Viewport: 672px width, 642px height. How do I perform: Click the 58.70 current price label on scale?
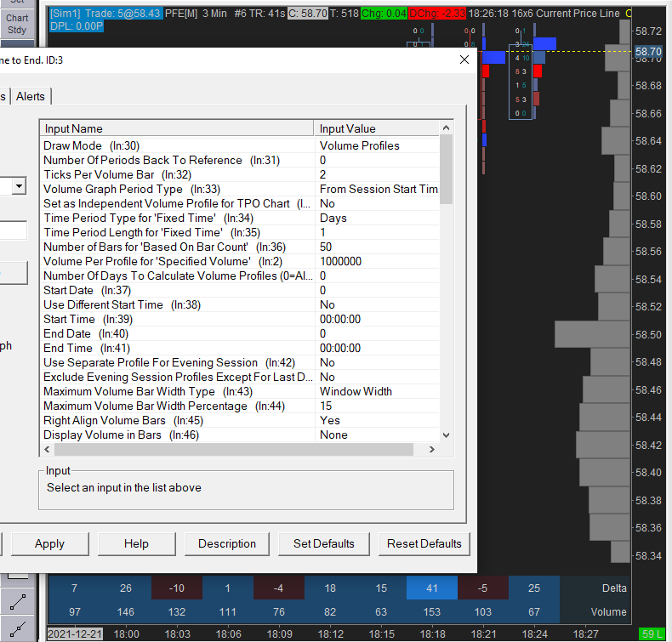click(x=648, y=52)
